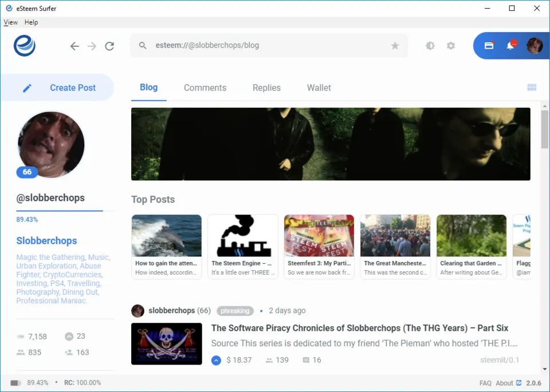This screenshot has width=550, height=392.
Task: Click version number 2.0.6
Action: coord(533,383)
